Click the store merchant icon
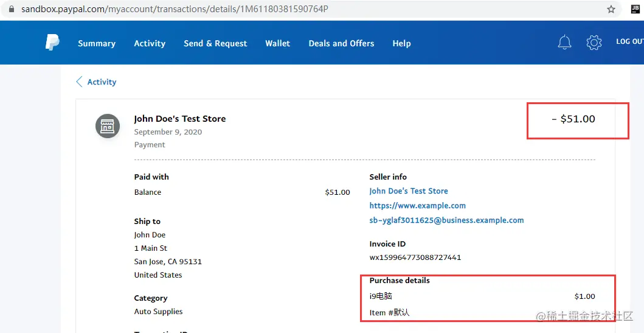 pyautogui.click(x=107, y=126)
